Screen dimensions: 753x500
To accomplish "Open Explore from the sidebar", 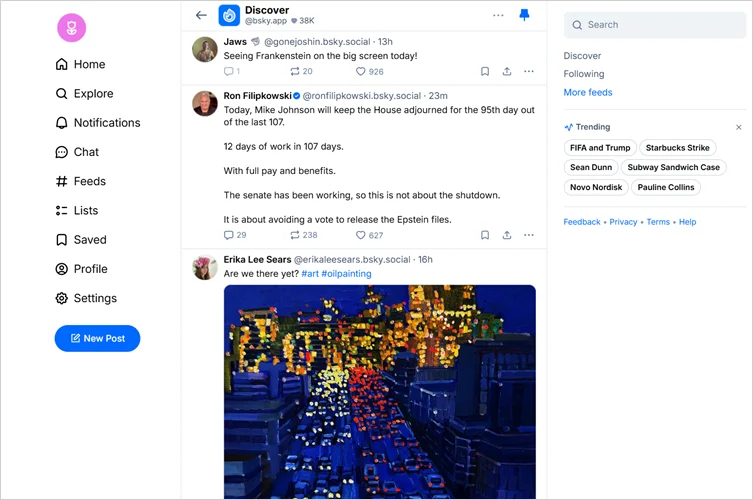I will tap(85, 94).
